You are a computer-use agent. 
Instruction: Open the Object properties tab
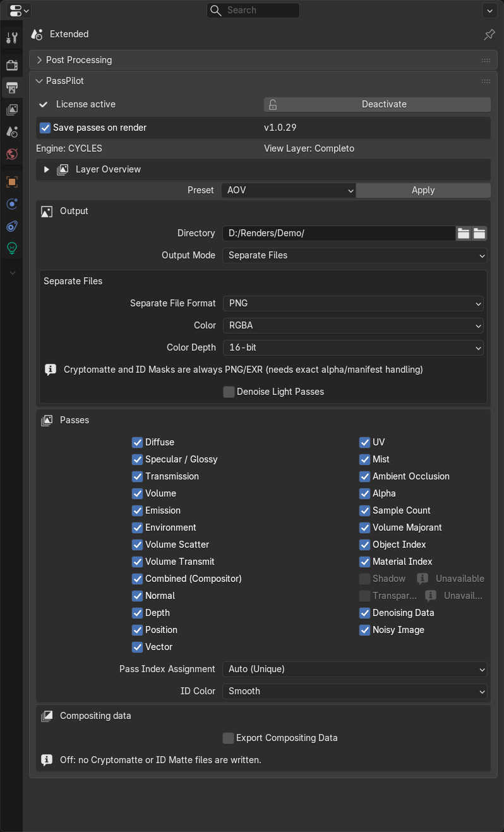coord(11,182)
